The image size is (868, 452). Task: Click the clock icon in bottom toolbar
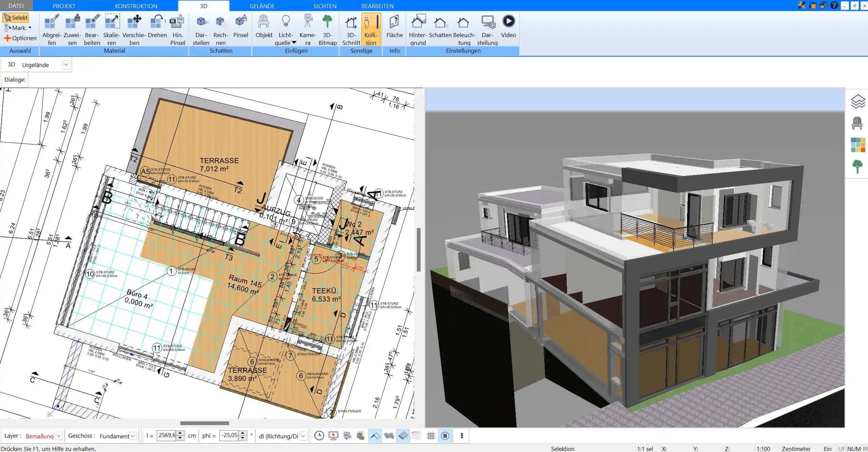(319, 436)
